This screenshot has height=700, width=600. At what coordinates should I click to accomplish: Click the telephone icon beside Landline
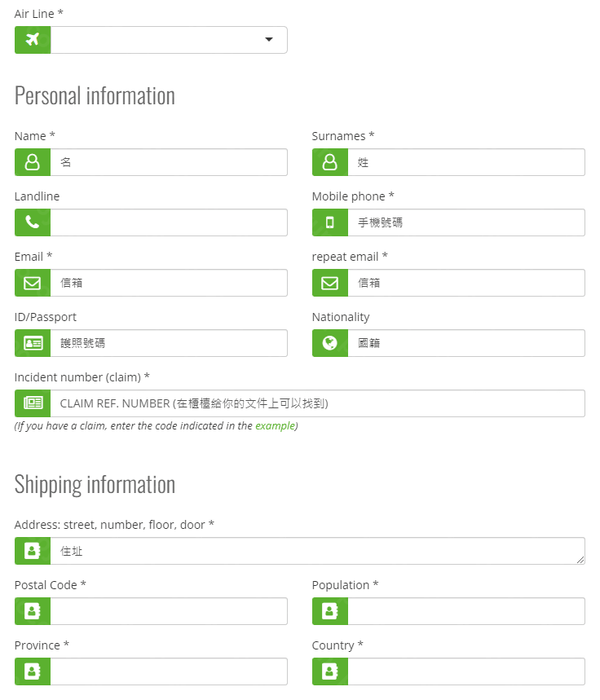31,222
